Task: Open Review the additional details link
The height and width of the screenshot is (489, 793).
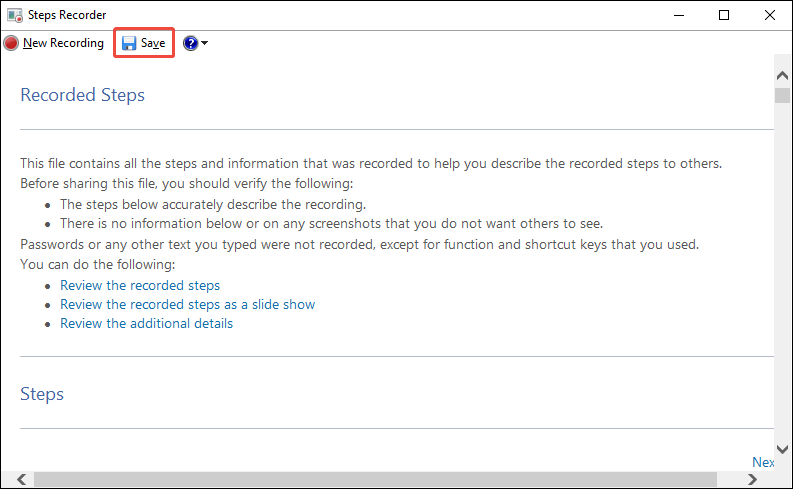Action: (x=147, y=324)
